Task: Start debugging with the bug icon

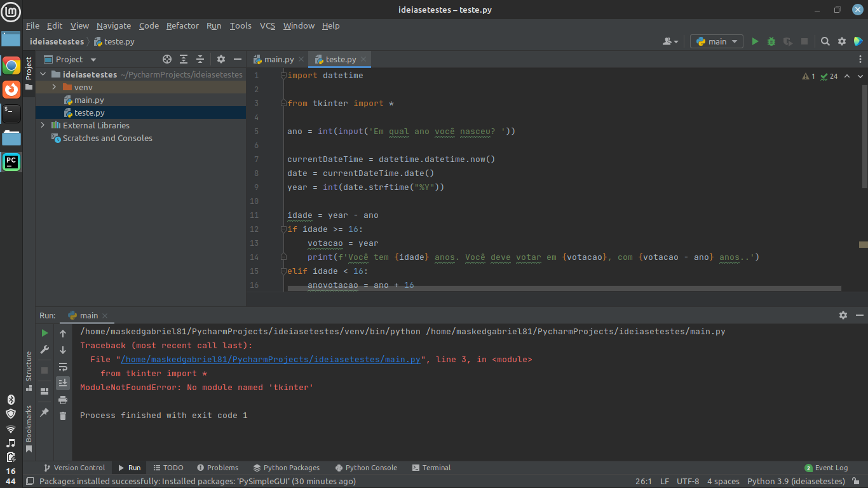Action: click(x=771, y=41)
